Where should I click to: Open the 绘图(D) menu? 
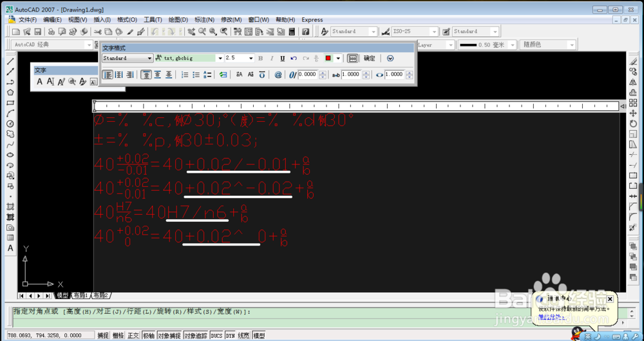pyautogui.click(x=178, y=20)
